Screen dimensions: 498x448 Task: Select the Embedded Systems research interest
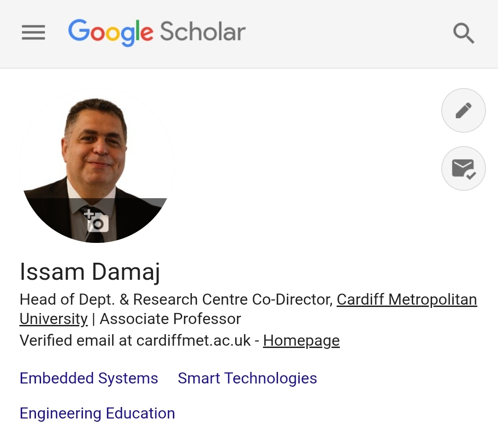(89, 378)
